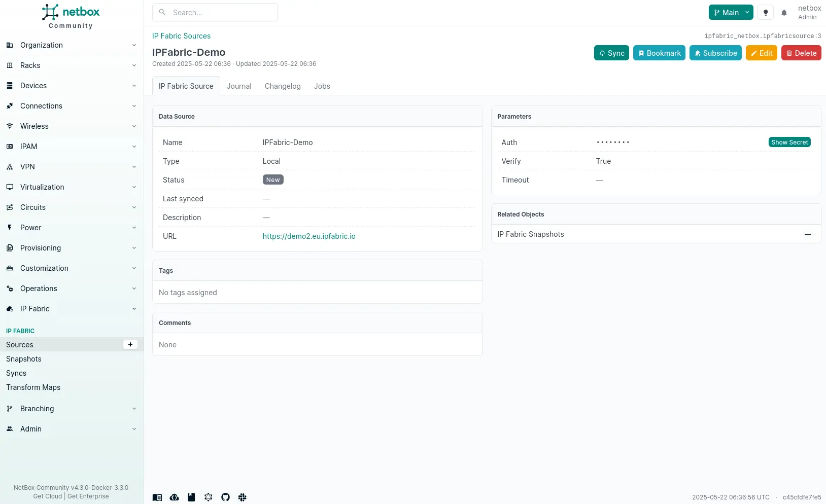The width and height of the screenshot is (826, 504).
Task: Click the red Delete button
Action: pyautogui.click(x=801, y=53)
